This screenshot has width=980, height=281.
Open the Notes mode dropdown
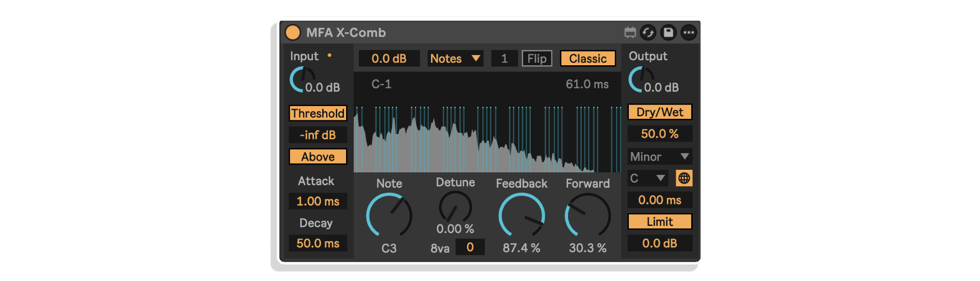click(455, 59)
